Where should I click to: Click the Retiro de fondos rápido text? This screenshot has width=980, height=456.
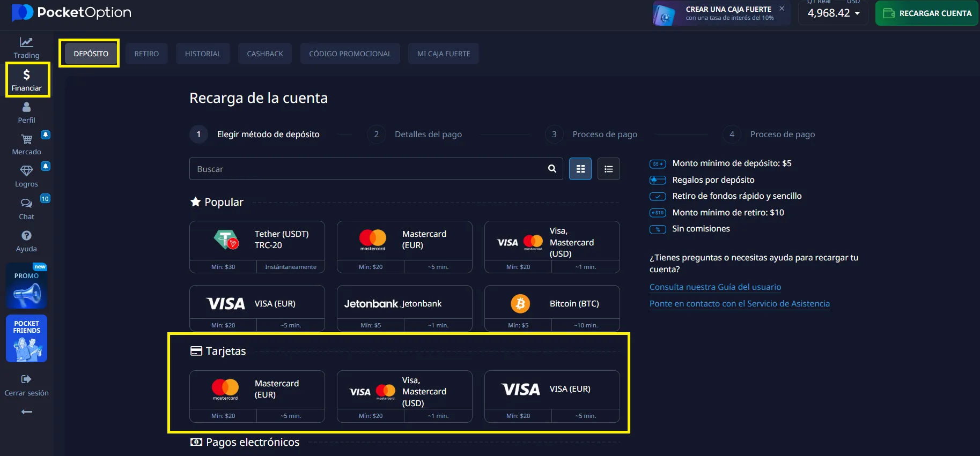(737, 196)
